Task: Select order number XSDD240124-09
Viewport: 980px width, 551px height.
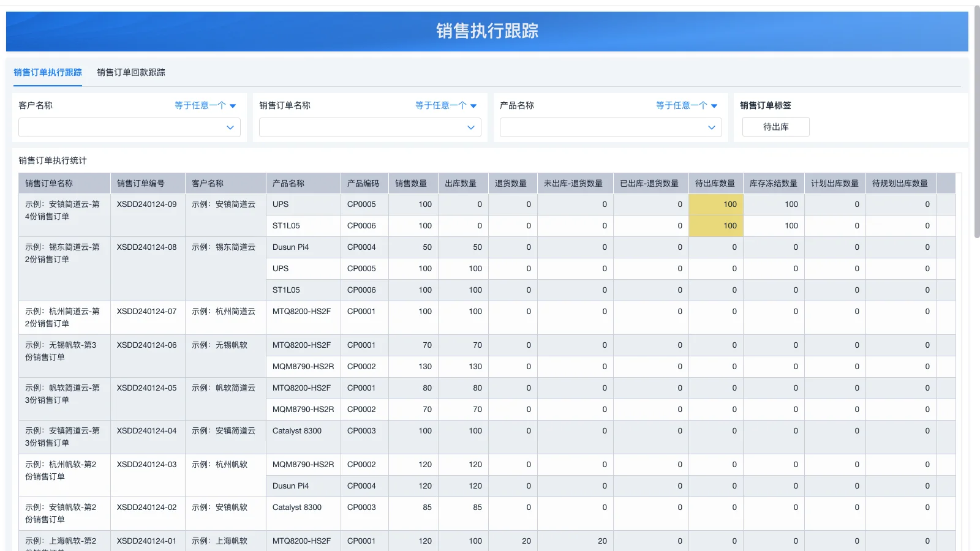Action: (147, 204)
